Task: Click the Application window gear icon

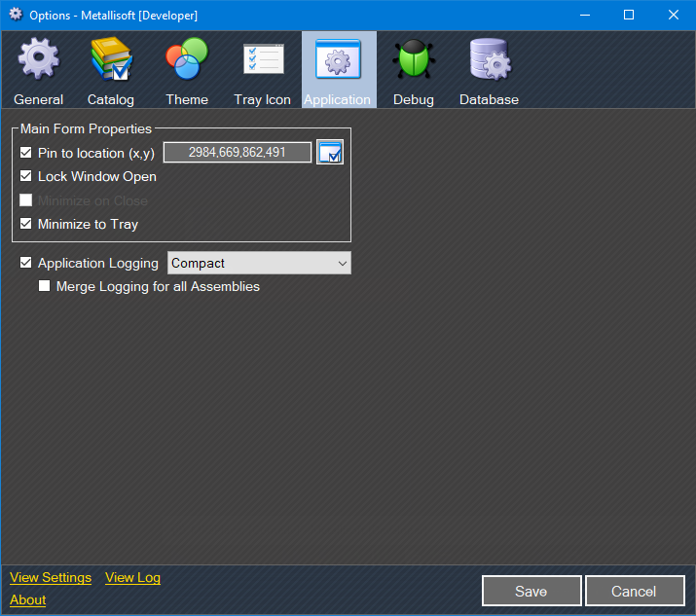Action: tap(338, 60)
